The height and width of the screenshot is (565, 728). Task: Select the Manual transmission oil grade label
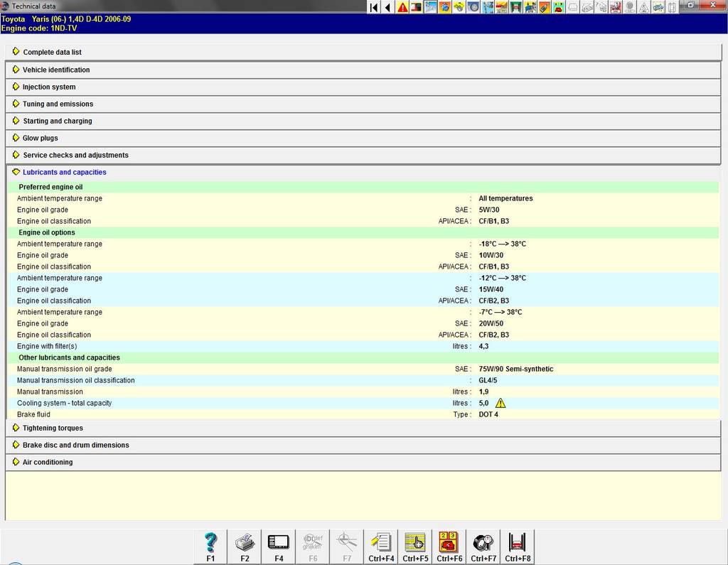65,369
